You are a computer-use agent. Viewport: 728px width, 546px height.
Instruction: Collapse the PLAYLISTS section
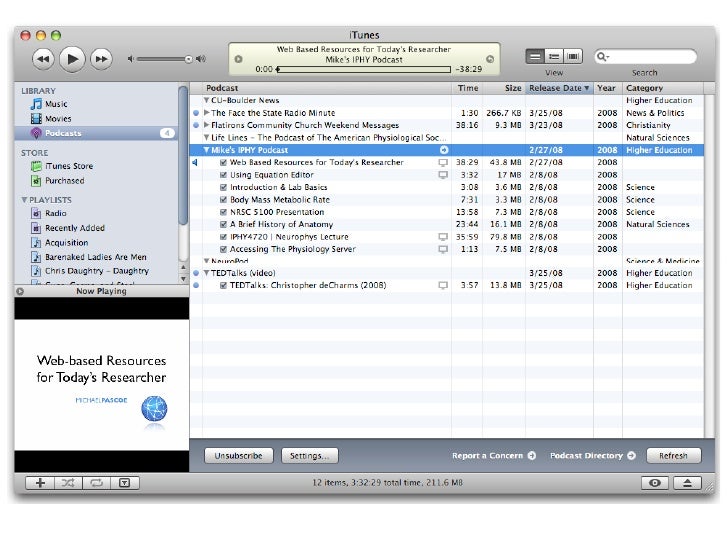coord(24,200)
